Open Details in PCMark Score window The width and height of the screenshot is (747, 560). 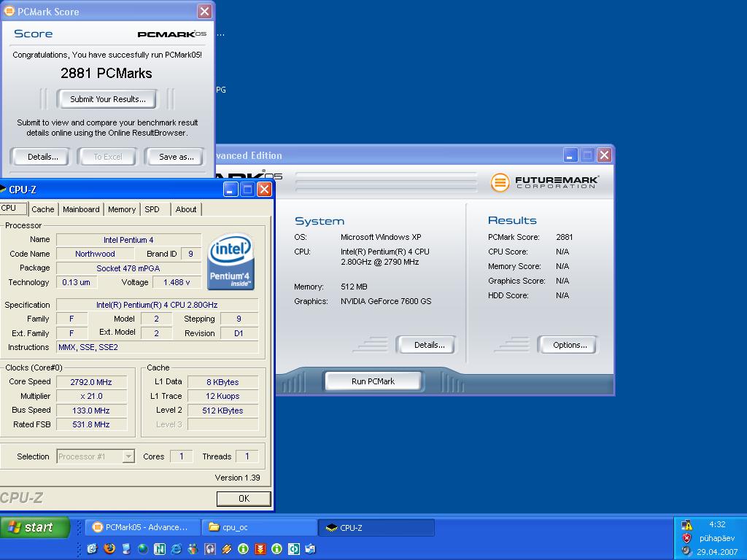pos(41,157)
